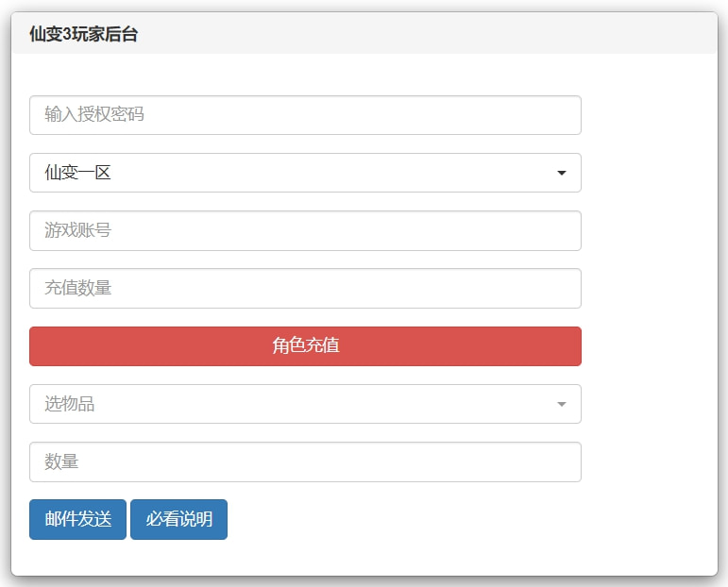This screenshot has height=587, width=728.
Task: Click the 仙变3玩家后台 panel title
Action: click(x=84, y=34)
